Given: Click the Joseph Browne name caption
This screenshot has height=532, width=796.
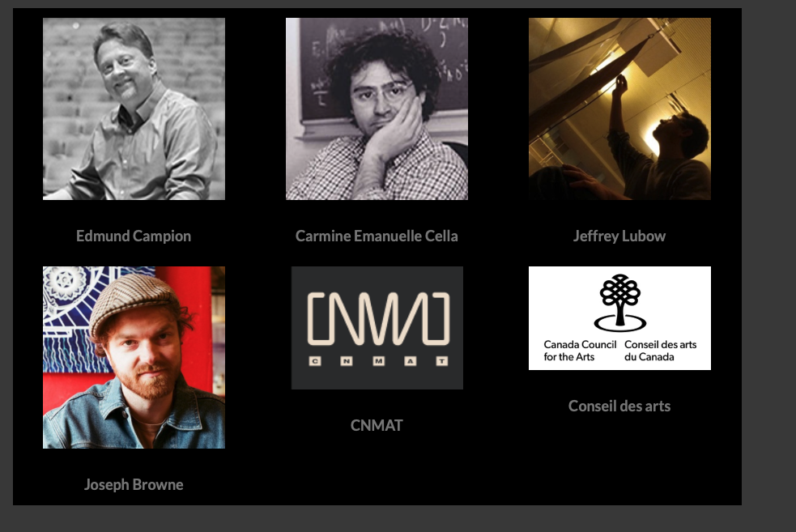Looking at the screenshot, I should pyautogui.click(x=134, y=484).
